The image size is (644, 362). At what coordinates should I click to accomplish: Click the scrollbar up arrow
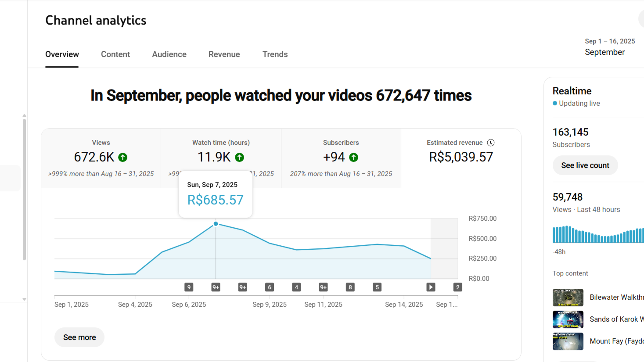(24, 115)
